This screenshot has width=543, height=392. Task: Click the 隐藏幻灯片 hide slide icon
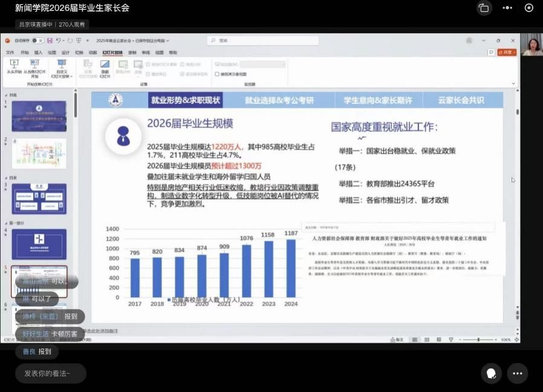click(105, 64)
